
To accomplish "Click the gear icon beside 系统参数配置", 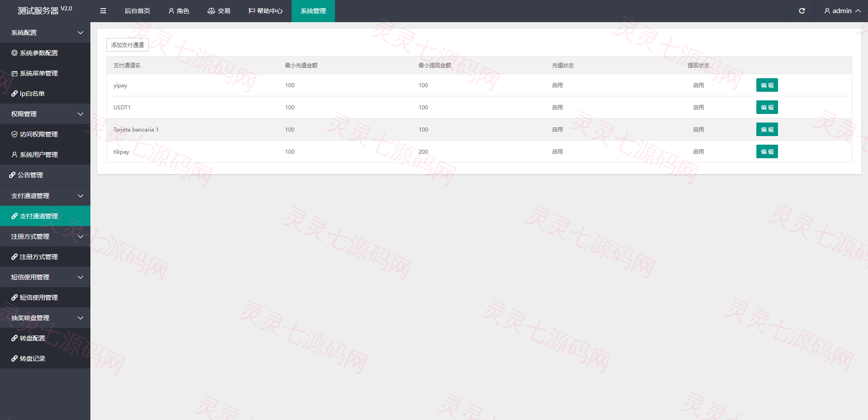I will pos(14,53).
